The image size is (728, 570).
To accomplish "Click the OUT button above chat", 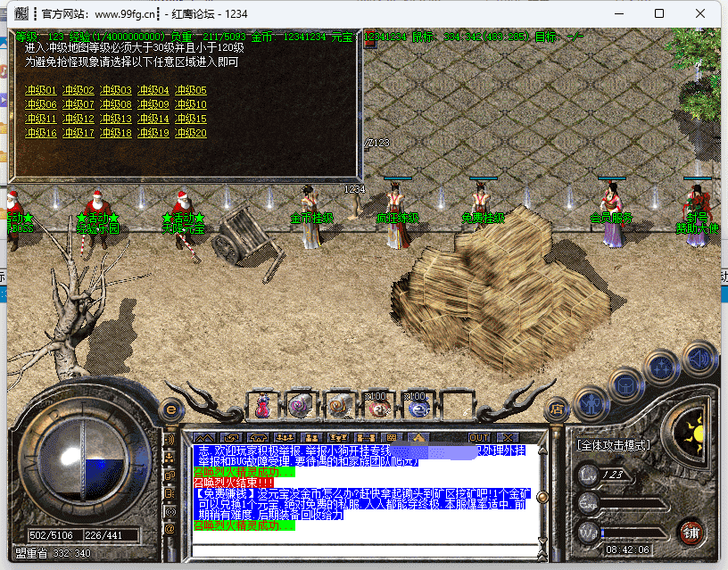I will click(x=480, y=437).
